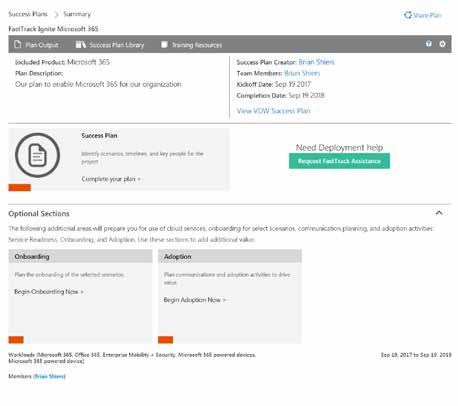Click the Included Product Microsoft 365 text
This screenshot has height=406, width=458.
[x=62, y=62]
